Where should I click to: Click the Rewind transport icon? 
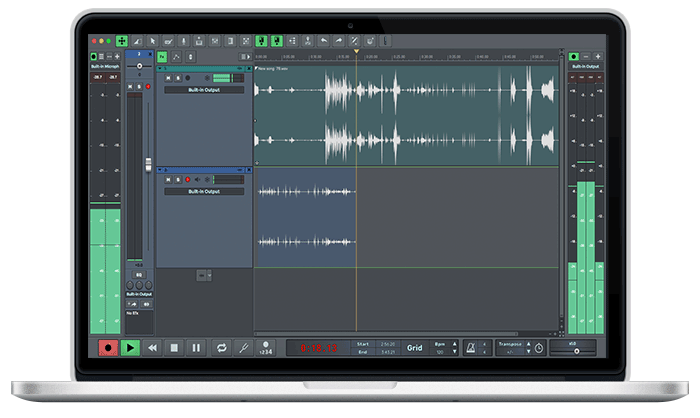152,347
